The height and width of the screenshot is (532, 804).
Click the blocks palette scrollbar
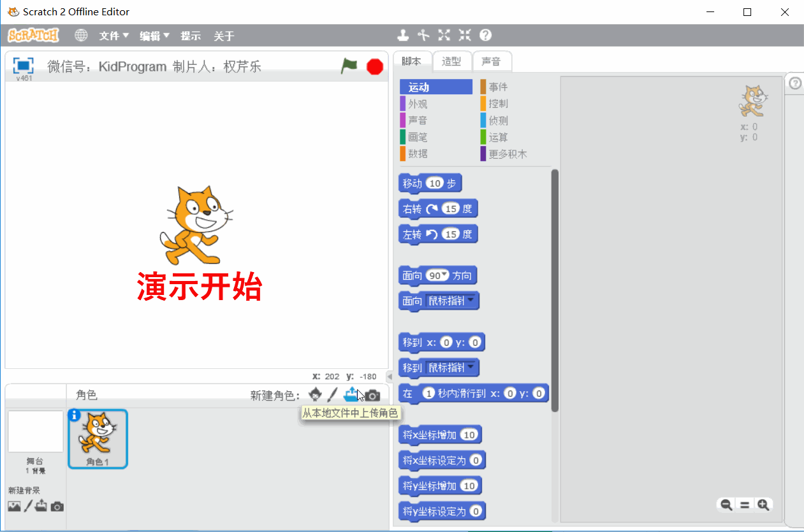[555, 290]
